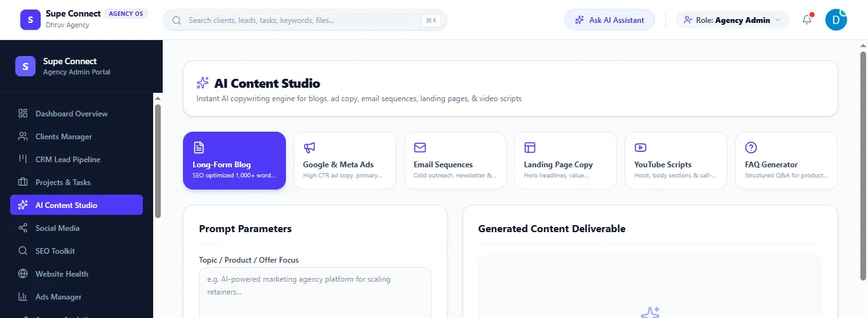Click the Email Sequences envelope icon
The height and width of the screenshot is (318, 868).
(420, 148)
